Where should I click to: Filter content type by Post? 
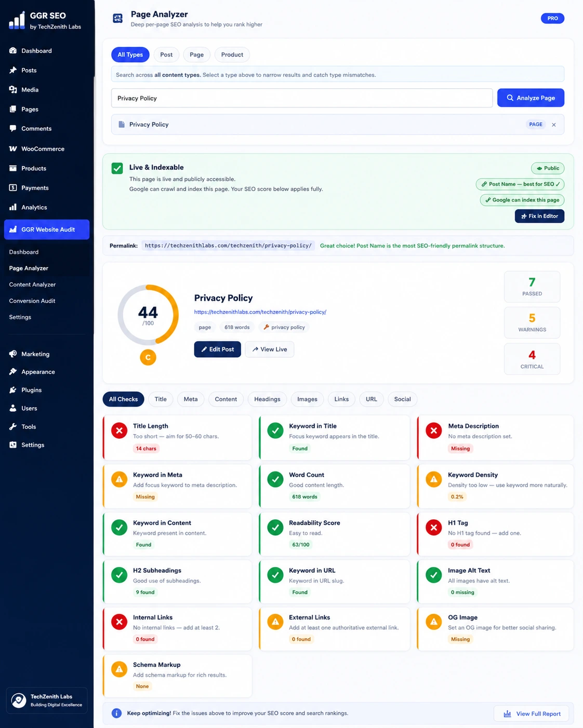[x=166, y=55]
